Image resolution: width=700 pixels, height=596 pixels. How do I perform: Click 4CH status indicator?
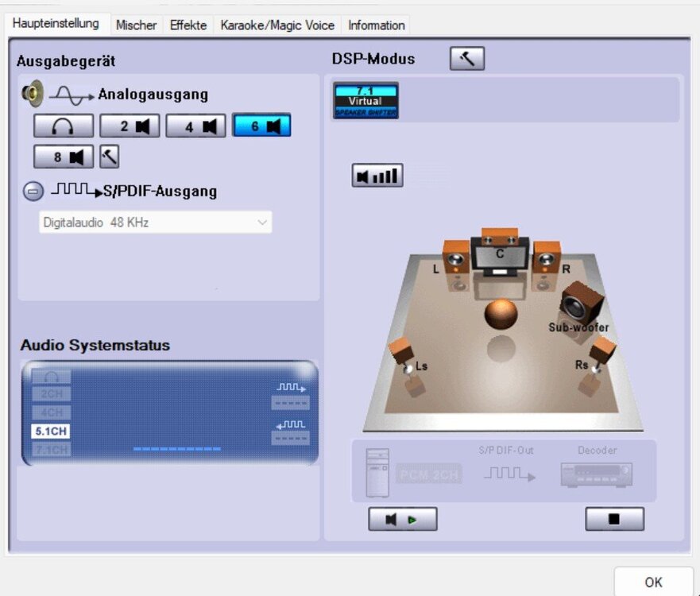[x=50, y=412]
